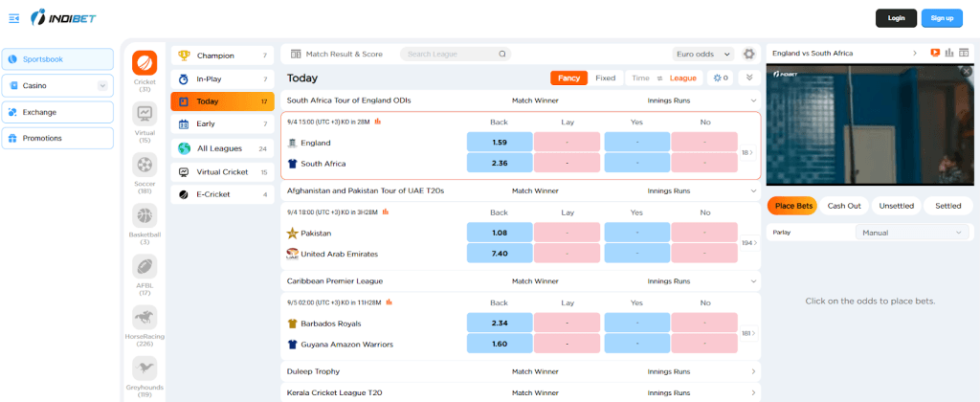
Task: Switch to the Cash Out tab
Action: 844,206
